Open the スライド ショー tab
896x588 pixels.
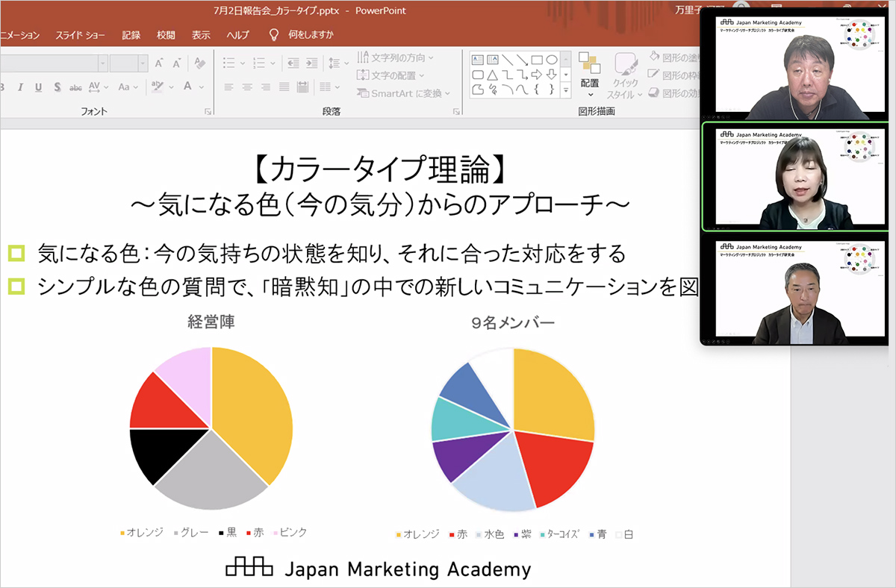click(80, 35)
